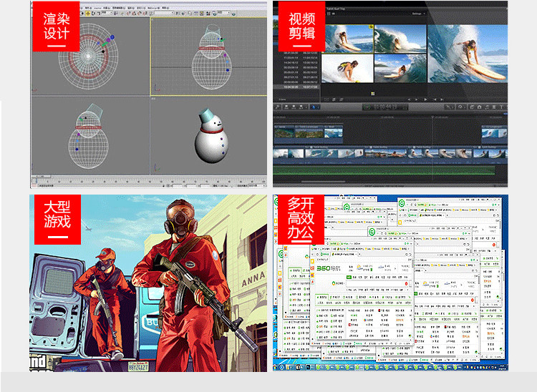
Task: Select the barrel-wave surfer angle beside the yellow-bordered one
Action: point(400,39)
